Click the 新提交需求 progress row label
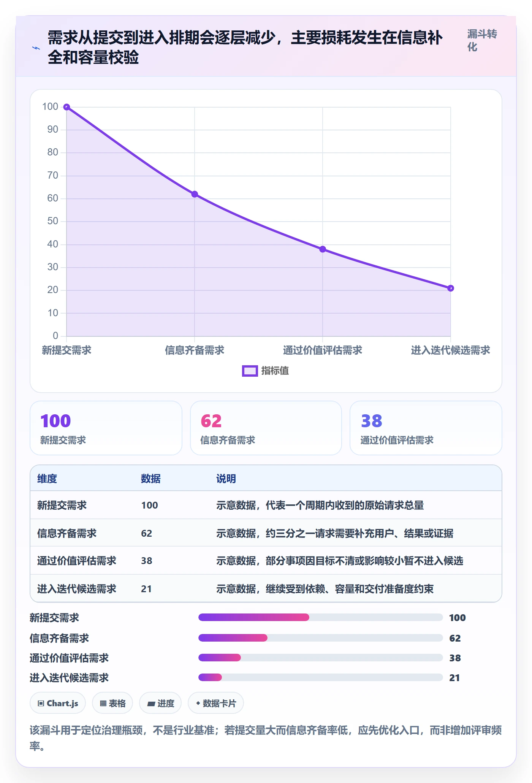The image size is (532, 783). (54, 618)
